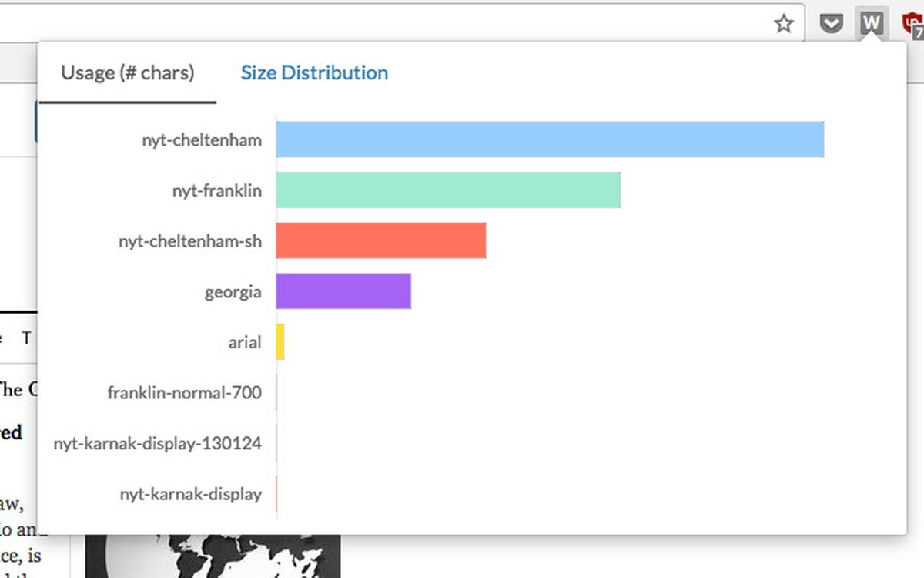
Task: Click the georgia font label
Action: tap(232, 292)
